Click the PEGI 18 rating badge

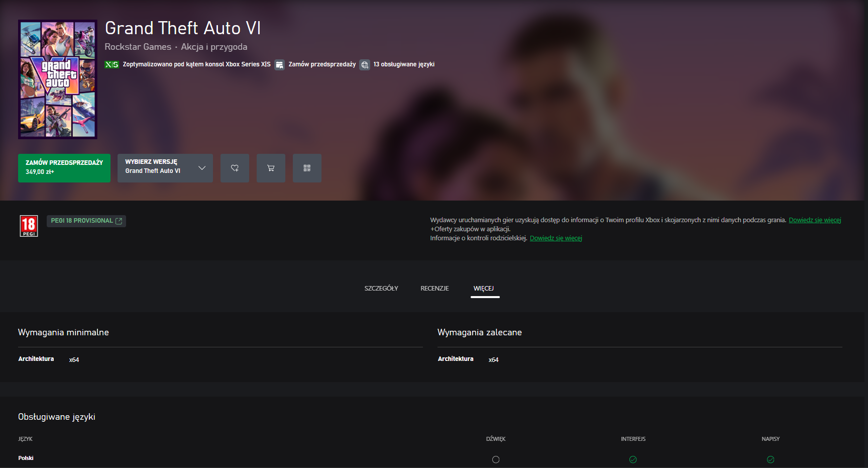coord(29,226)
